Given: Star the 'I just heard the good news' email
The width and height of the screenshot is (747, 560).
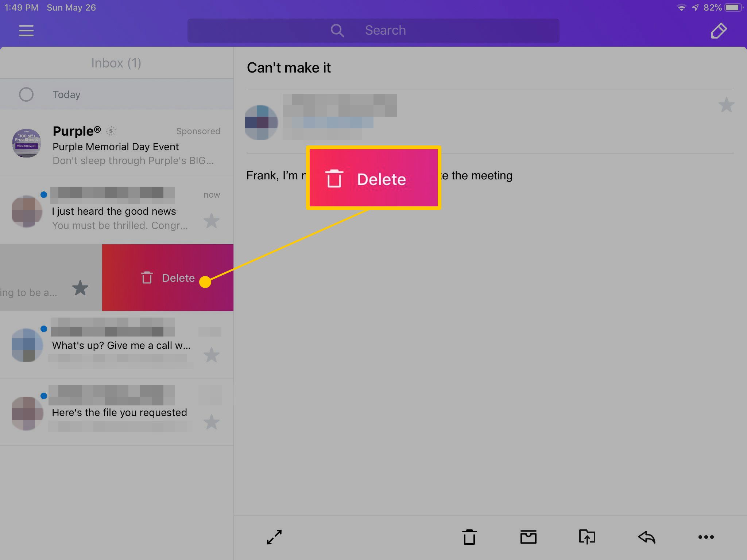Looking at the screenshot, I should pyautogui.click(x=210, y=221).
